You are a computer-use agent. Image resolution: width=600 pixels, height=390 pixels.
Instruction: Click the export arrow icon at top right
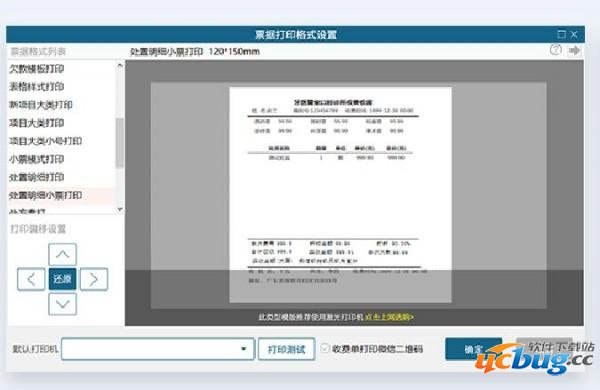point(574,50)
